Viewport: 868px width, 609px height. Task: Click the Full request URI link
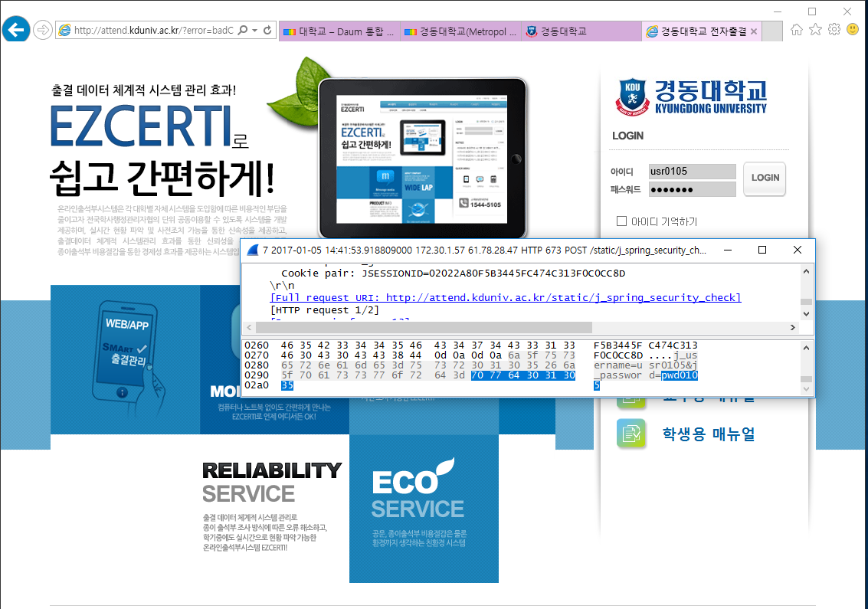pyautogui.click(x=506, y=298)
